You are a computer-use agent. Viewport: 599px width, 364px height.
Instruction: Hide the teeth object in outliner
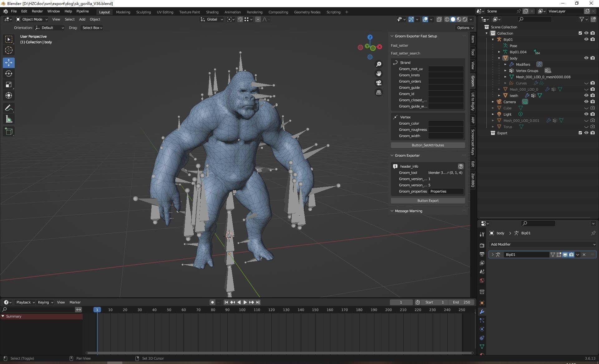(586, 95)
